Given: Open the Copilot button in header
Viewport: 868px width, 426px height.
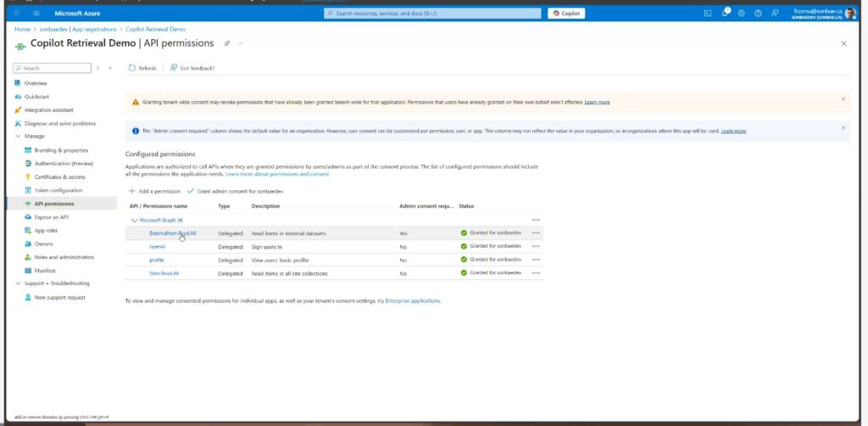Looking at the screenshot, I should (566, 14).
